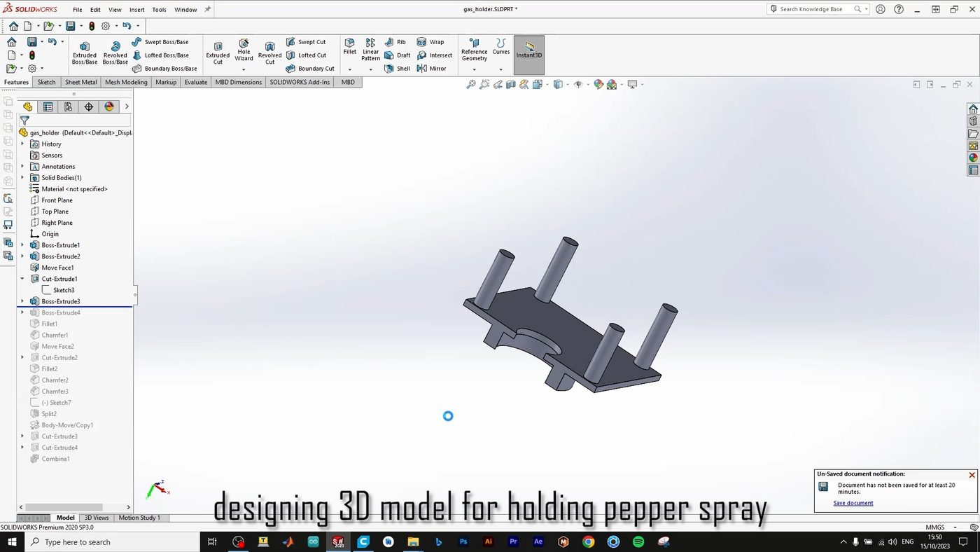Image resolution: width=980 pixels, height=552 pixels.
Task: Choose the Lofted Boss/Base tool
Action: click(160, 55)
